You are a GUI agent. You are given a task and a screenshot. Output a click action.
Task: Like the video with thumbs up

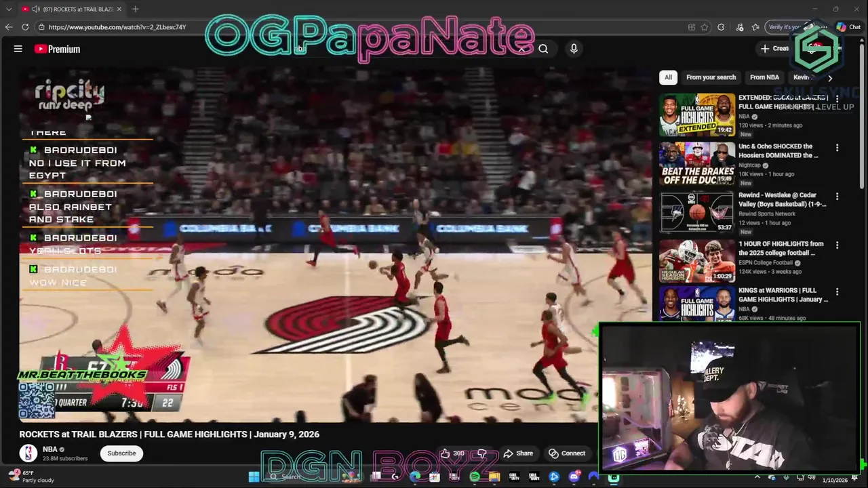(x=452, y=453)
